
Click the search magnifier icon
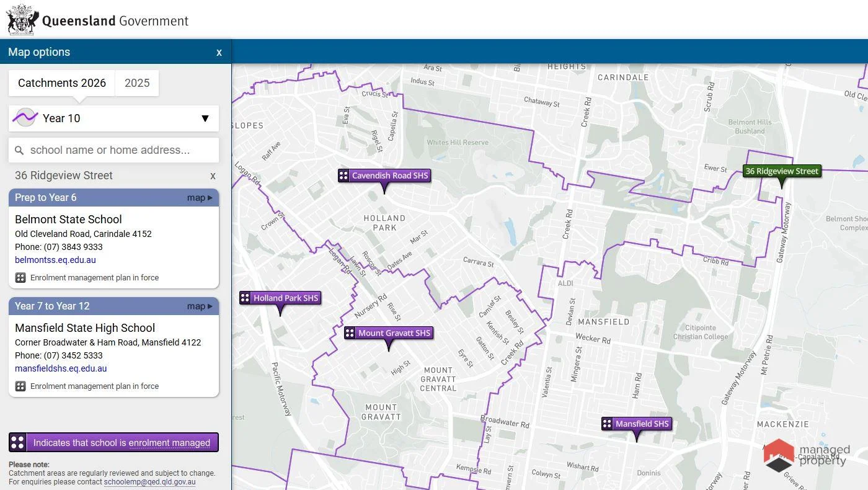(x=19, y=150)
